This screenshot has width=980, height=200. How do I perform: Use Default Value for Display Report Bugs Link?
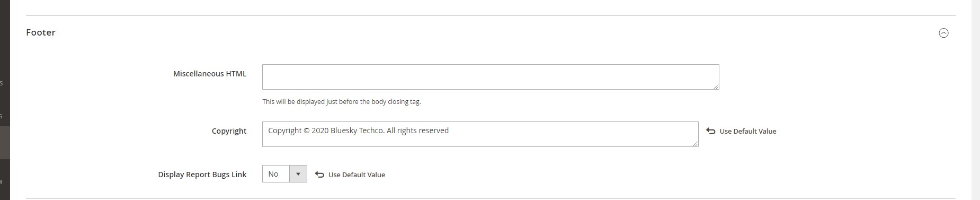click(357, 175)
